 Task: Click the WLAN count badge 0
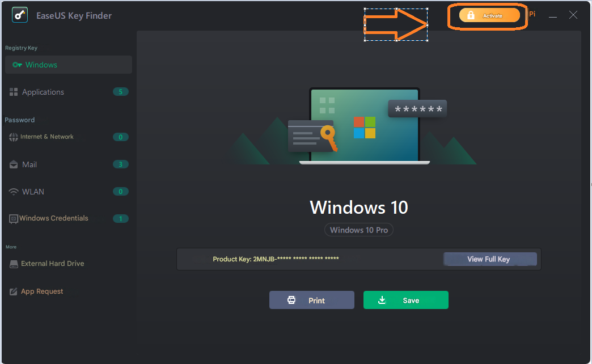pos(121,192)
